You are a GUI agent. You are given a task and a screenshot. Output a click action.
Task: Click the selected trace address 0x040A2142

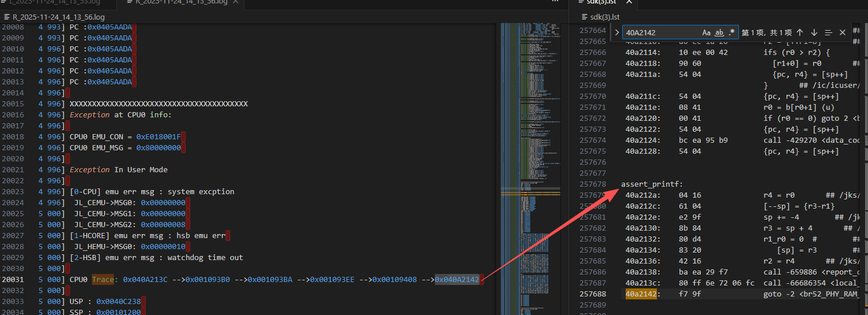tap(458, 279)
